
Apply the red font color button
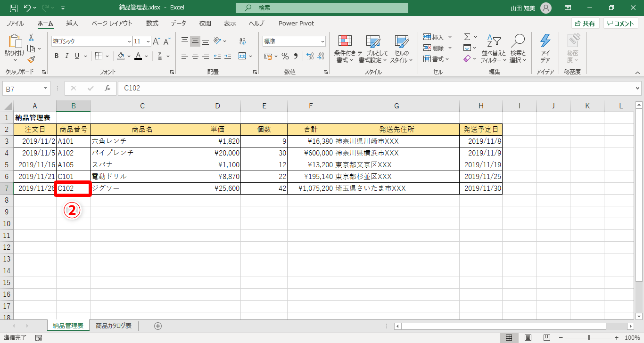(x=138, y=56)
